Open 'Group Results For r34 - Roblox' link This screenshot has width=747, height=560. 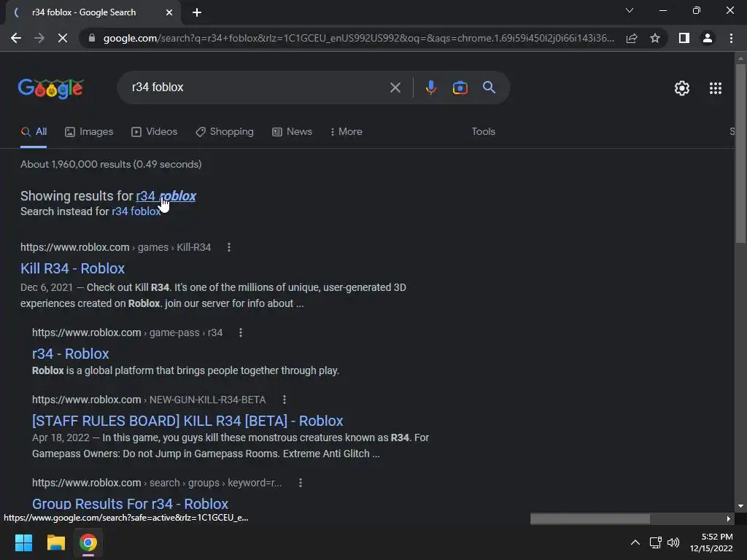pos(130,504)
